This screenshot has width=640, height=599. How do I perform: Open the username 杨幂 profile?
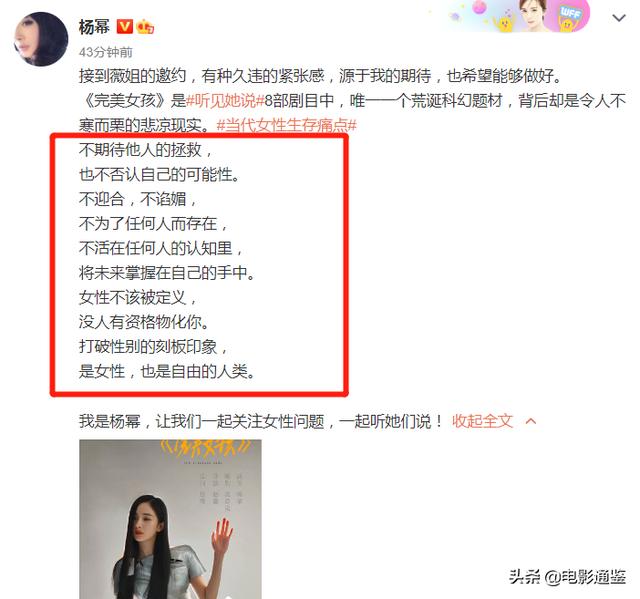[x=94, y=27]
